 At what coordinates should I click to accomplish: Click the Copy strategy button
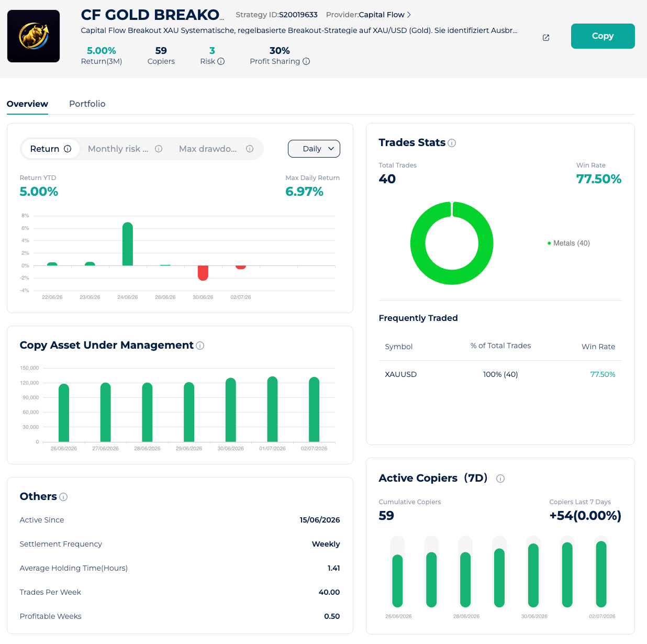click(603, 36)
